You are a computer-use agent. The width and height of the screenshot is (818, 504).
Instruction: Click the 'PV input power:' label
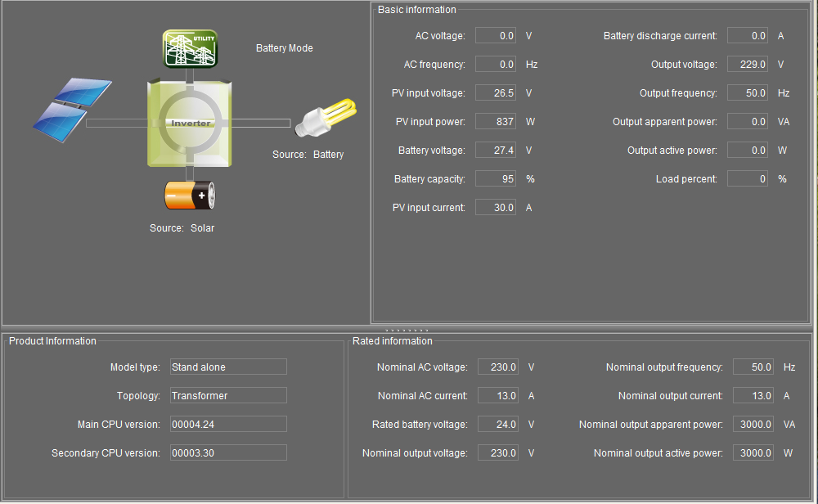coord(430,122)
